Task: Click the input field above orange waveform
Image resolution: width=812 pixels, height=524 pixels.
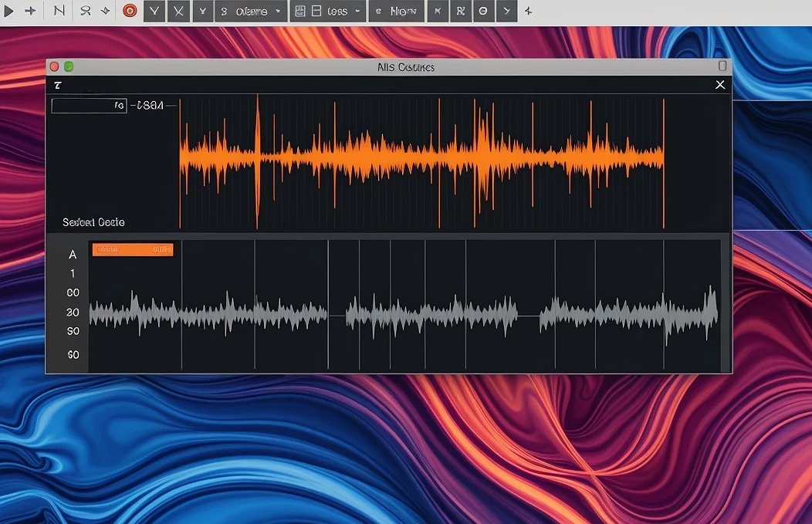Action: click(x=89, y=106)
